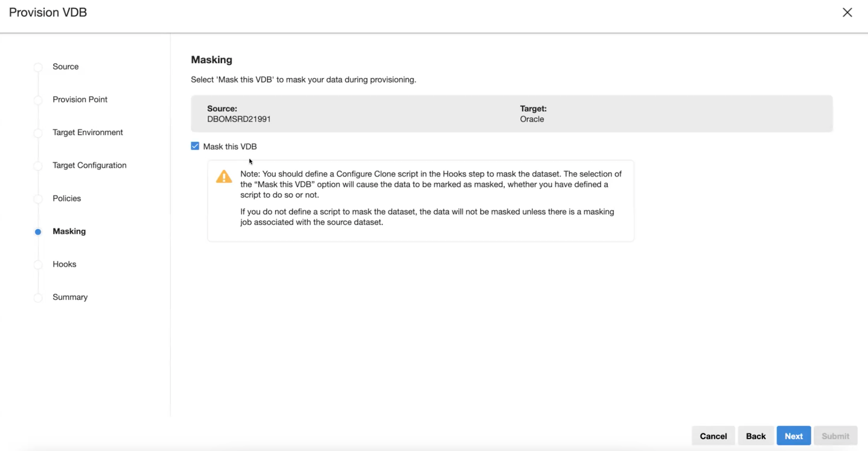This screenshot has height=451, width=868.
Task: Navigate to the Policies step
Action: click(x=67, y=198)
